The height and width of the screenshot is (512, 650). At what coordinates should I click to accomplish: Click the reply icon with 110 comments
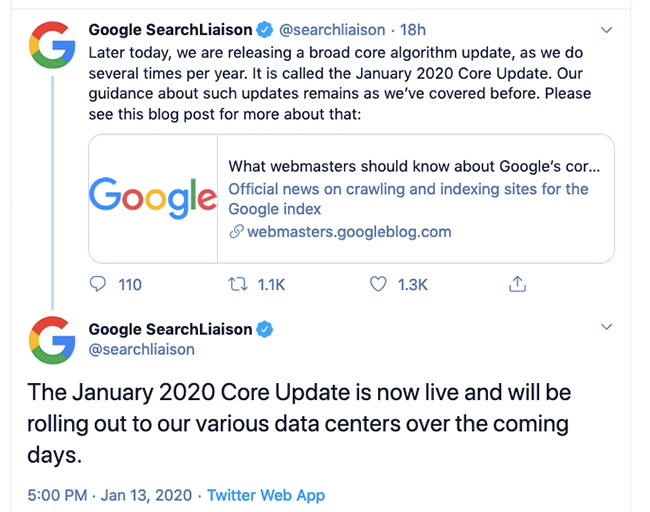pyautogui.click(x=98, y=284)
